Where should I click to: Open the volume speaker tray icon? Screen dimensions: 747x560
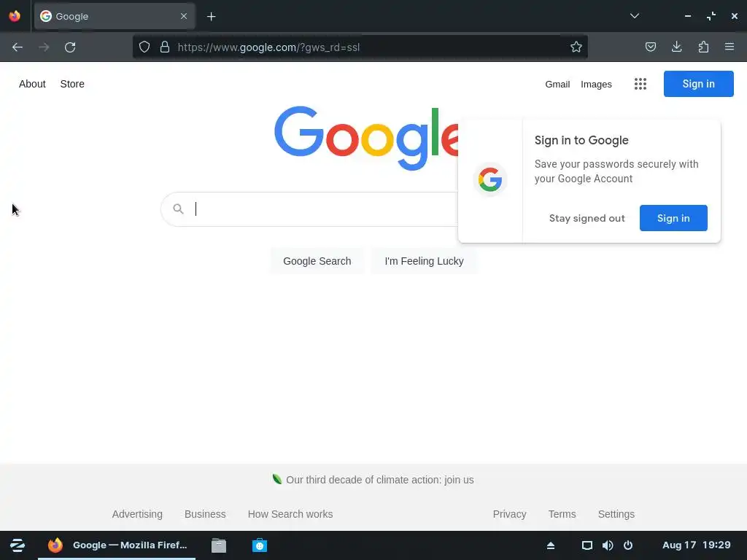pos(608,545)
